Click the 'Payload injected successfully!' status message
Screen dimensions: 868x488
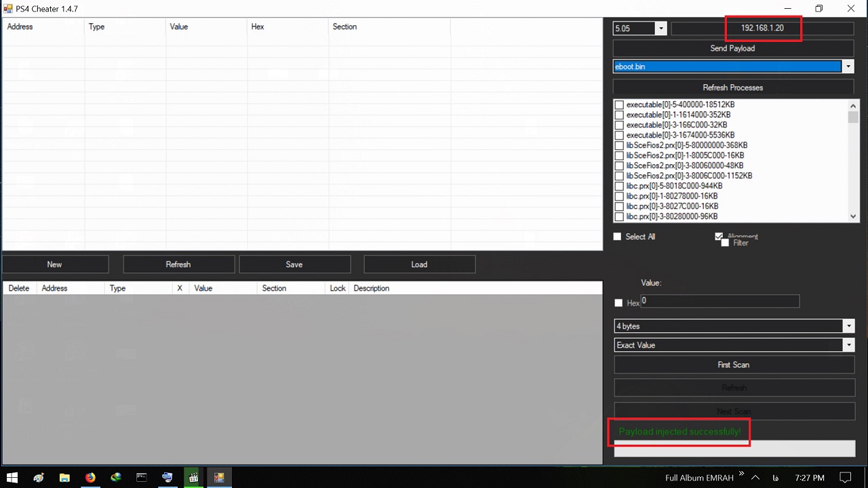click(679, 432)
